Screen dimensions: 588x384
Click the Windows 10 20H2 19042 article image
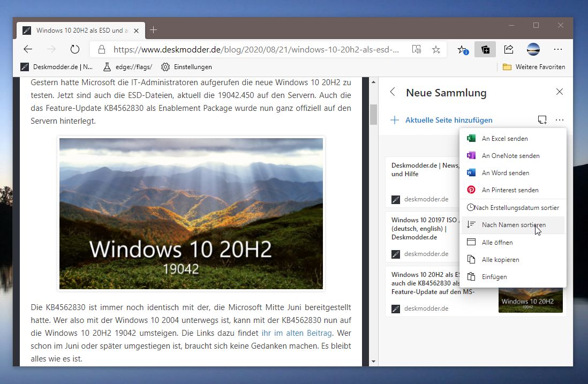click(x=191, y=214)
